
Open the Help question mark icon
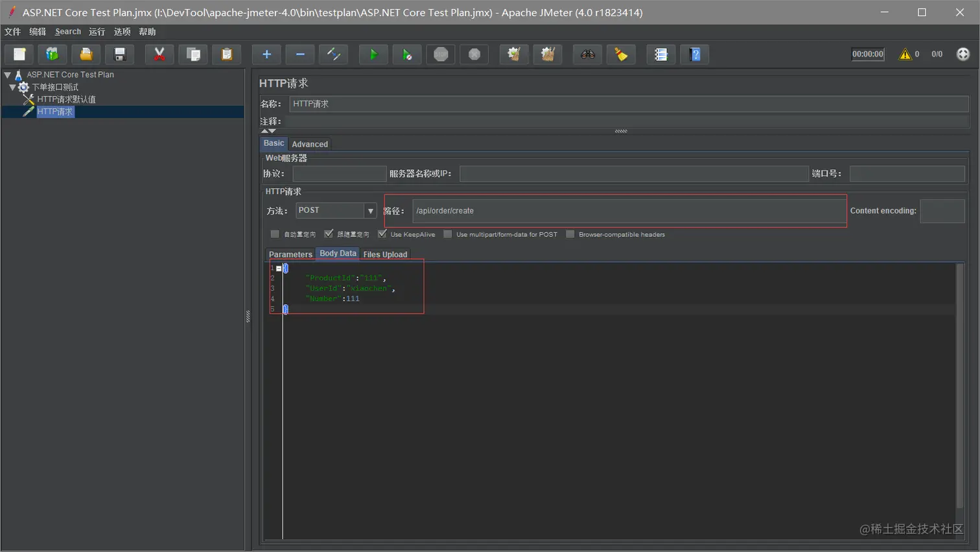click(x=695, y=54)
